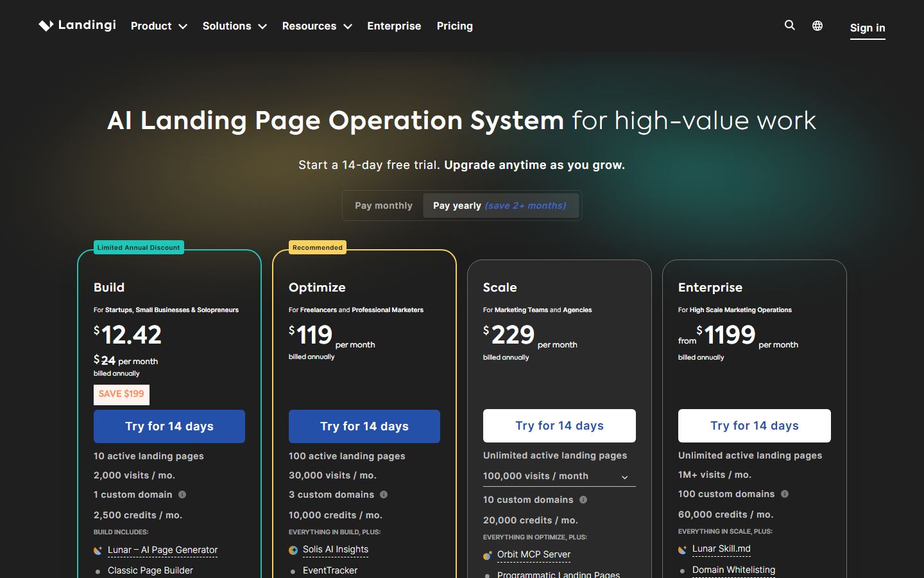The width and height of the screenshot is (924, 578).
Task: Show info for 1 custom domain
Action: point(182,495)
